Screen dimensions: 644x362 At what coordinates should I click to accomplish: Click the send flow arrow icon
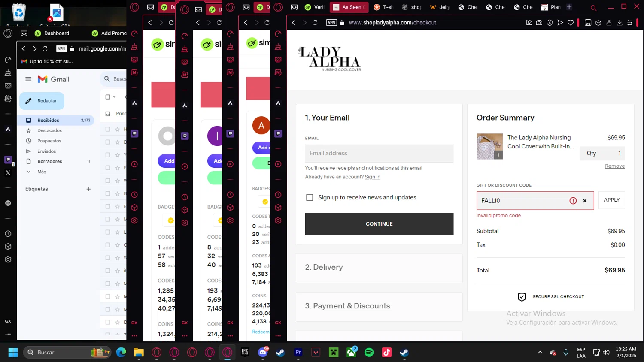(x=560, y=23)
